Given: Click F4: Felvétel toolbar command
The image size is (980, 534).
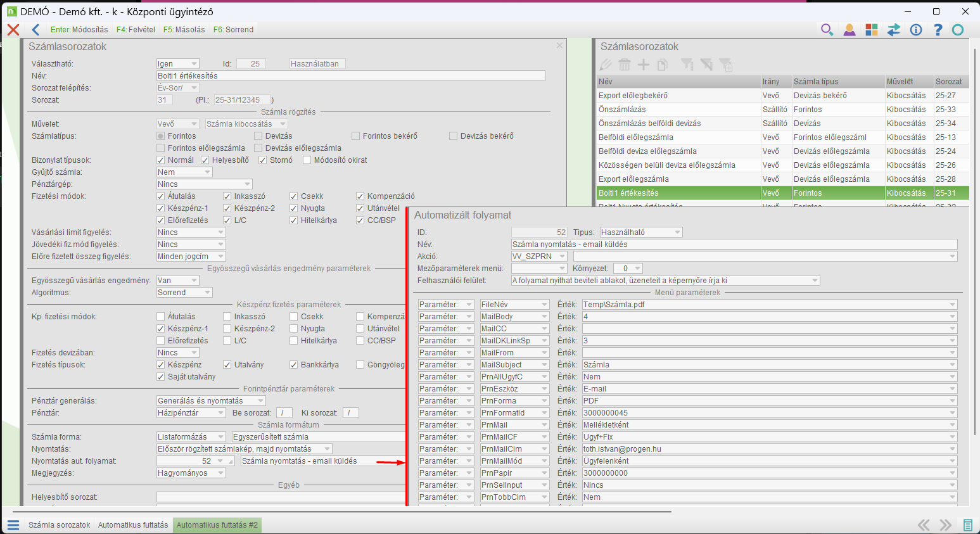Looking at the screenshot, I should (136, 30).
